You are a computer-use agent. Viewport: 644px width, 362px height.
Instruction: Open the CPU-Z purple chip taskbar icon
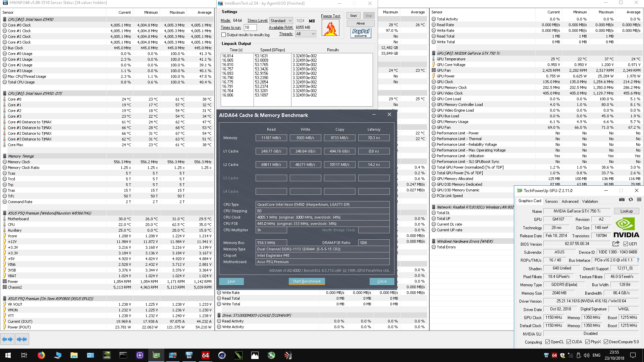tap(140, 355)
